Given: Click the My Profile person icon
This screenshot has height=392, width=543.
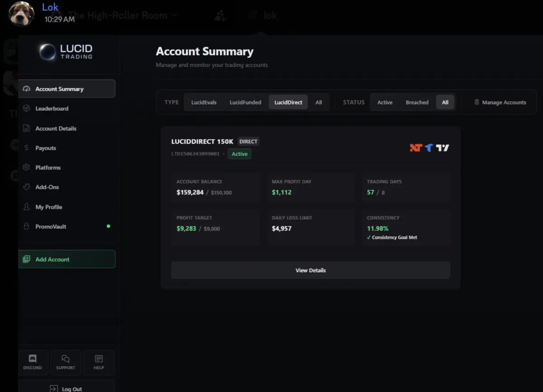Looking at the screenshot, I should (26, 207).
